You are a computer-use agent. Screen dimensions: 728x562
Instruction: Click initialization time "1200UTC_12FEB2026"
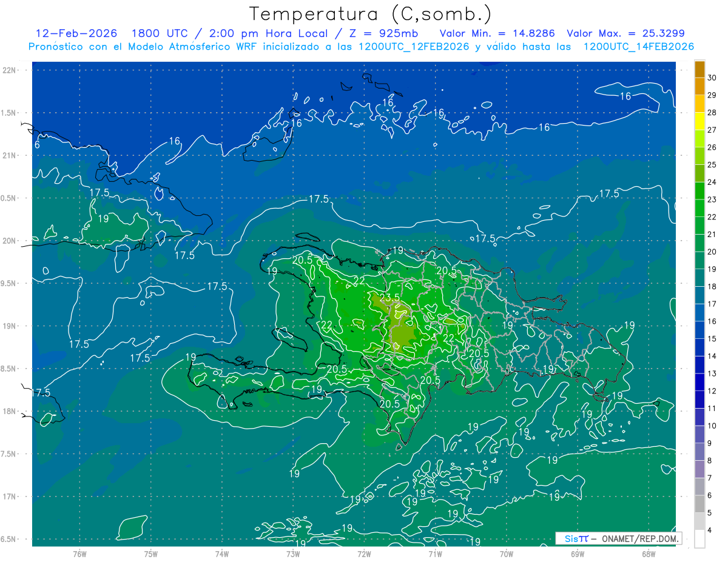[x=413, y=46]
